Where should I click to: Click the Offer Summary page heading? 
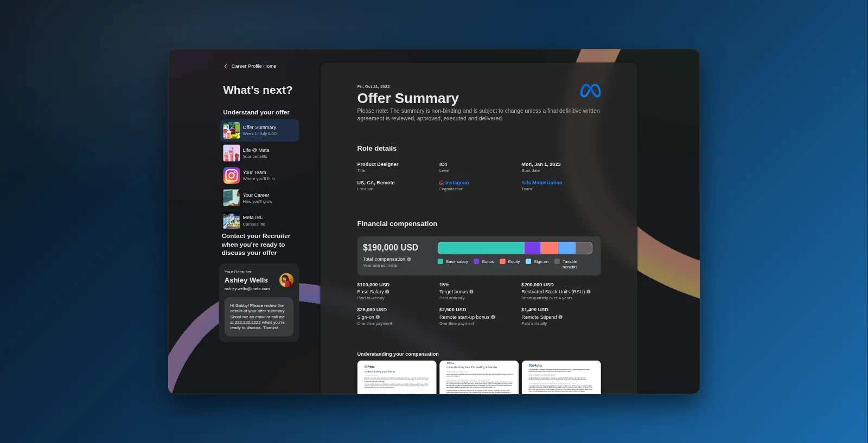(x=408, y=98)
